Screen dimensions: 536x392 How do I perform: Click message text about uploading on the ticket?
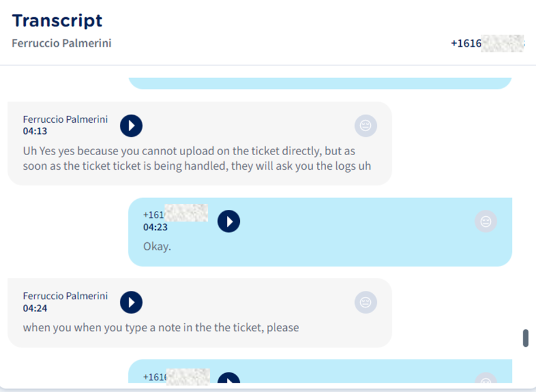(196, 159)
